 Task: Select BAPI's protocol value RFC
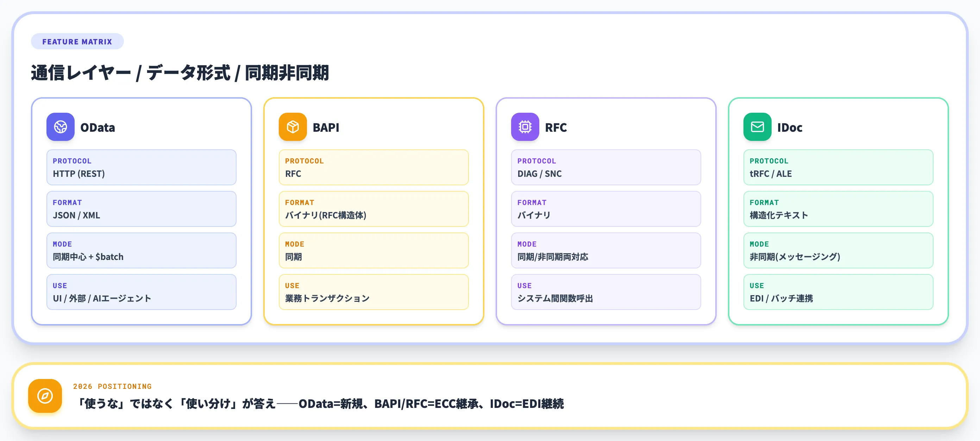(373, 167)
